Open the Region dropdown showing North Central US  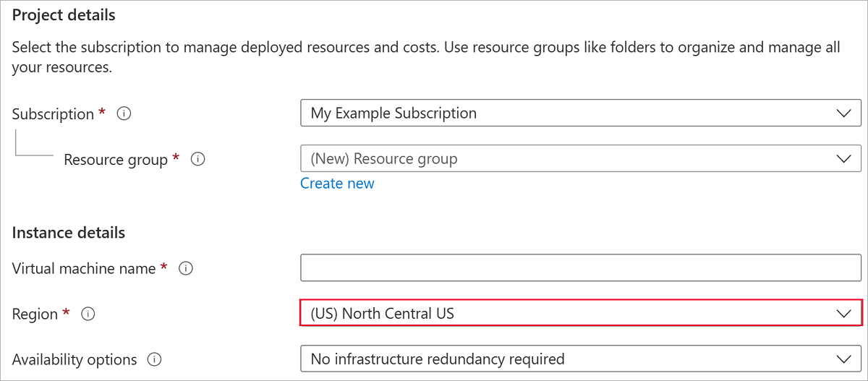[580, 314]
